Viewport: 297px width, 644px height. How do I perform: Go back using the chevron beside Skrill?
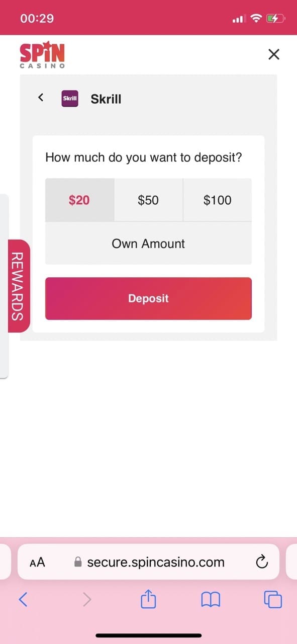coord(41,97)
